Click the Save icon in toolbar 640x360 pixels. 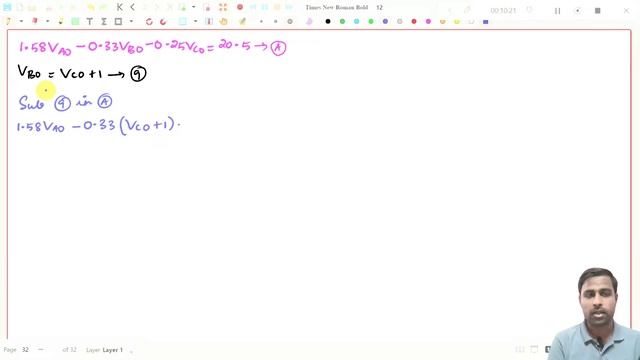[x=7, y=7]
